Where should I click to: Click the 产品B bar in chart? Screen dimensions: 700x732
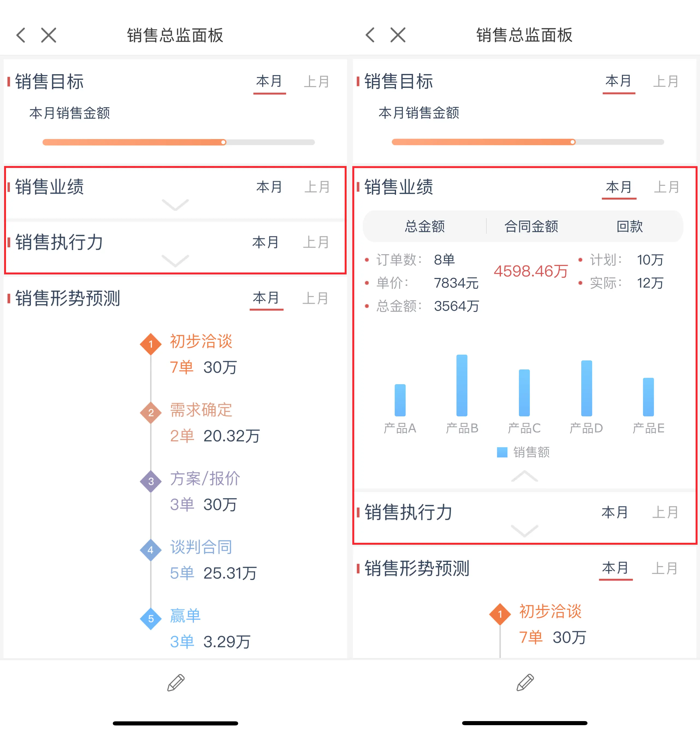click(462, 386)
